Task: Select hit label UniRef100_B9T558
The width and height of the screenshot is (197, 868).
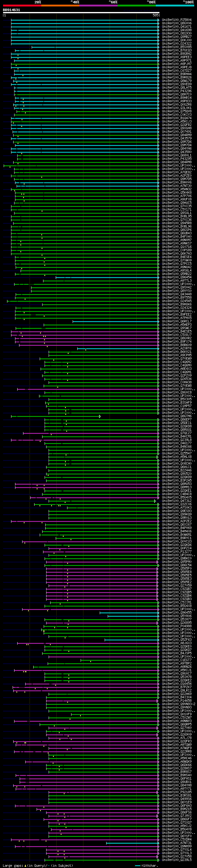Action: [x=177, y=297]
